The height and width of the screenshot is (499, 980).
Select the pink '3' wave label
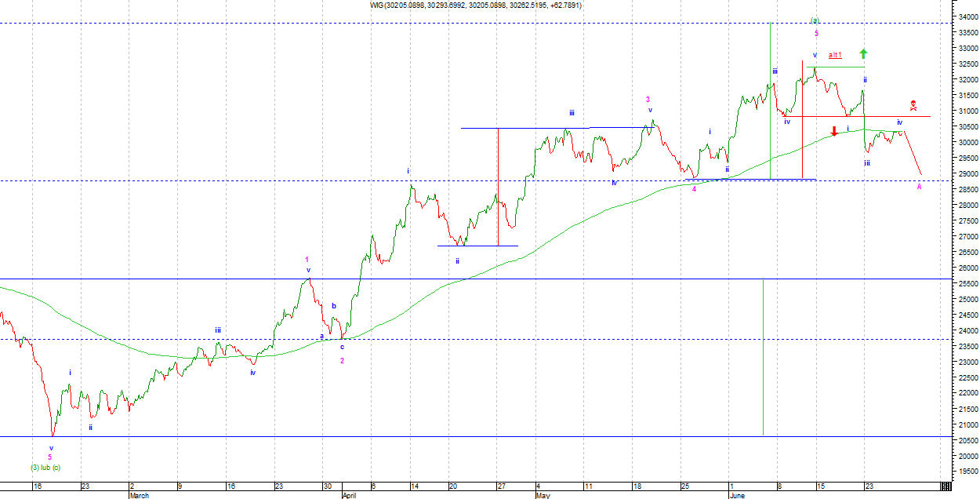(648, 100)
